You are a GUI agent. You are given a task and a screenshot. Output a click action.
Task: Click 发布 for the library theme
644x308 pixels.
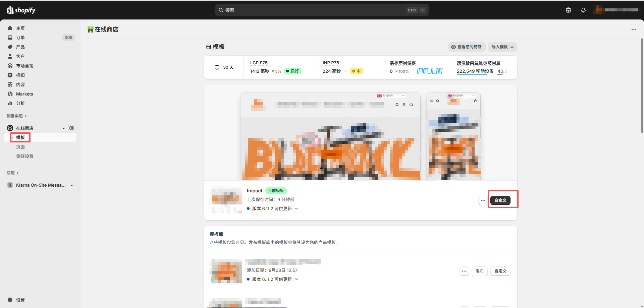[x=479, y=271]
